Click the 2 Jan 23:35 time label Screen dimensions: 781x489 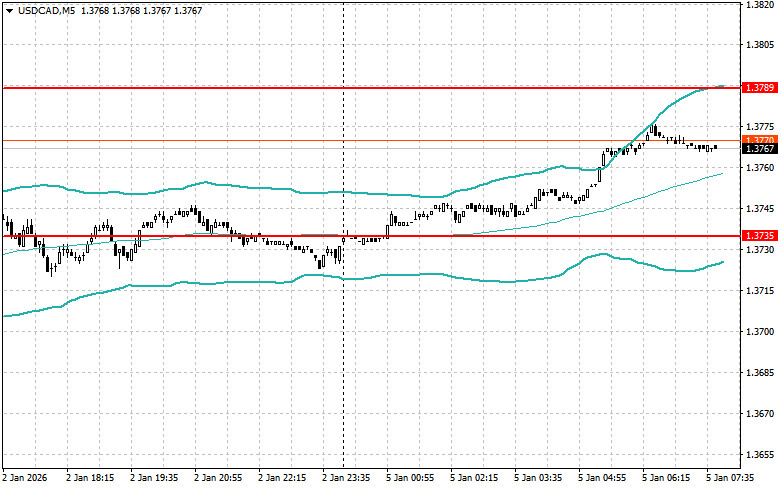(346, 478)
